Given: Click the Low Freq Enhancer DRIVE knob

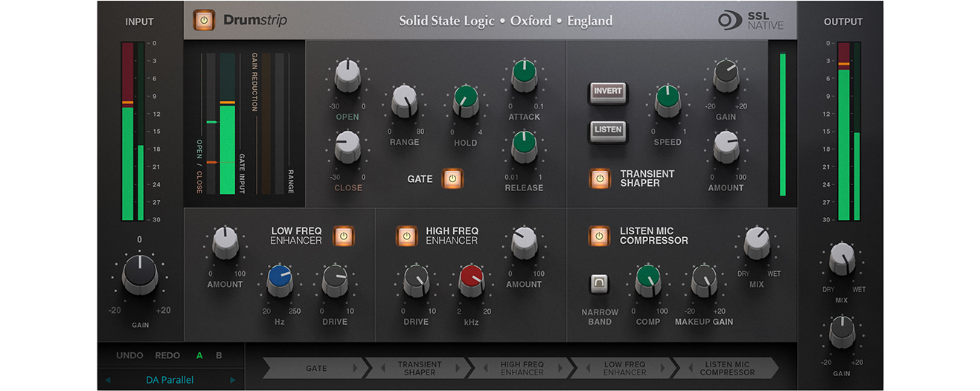Looking at the screenshot, I should (x=335, y=279).
